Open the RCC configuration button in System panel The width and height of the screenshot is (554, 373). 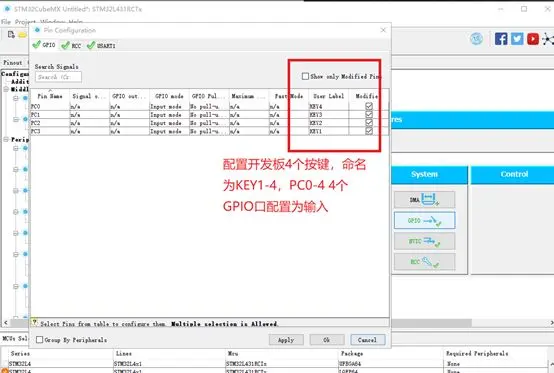pyautogui.click(x=424, y=262)
